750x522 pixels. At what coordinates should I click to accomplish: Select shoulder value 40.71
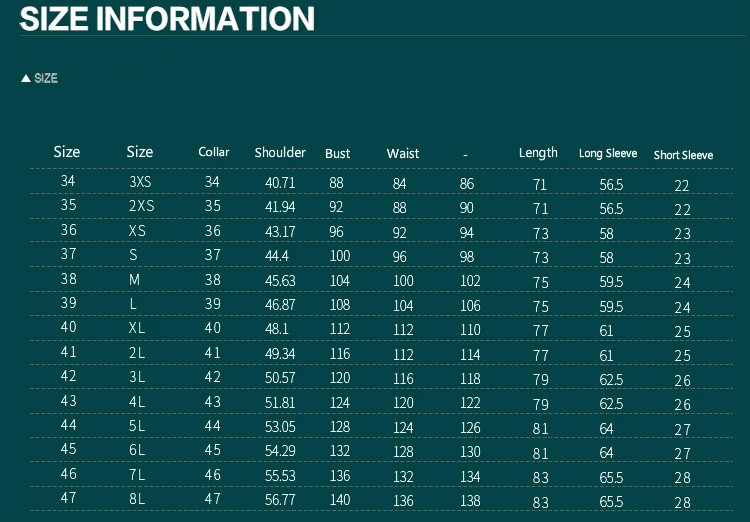click(x=280, y=183)
